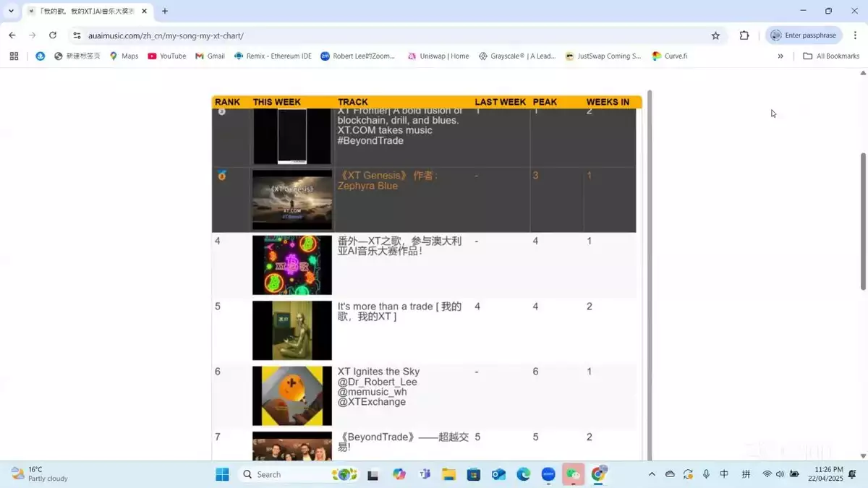This screenshot has width=868, height=488.
Task: Open Robert Lee's Zoom bookmark
Action: [358, 56]
